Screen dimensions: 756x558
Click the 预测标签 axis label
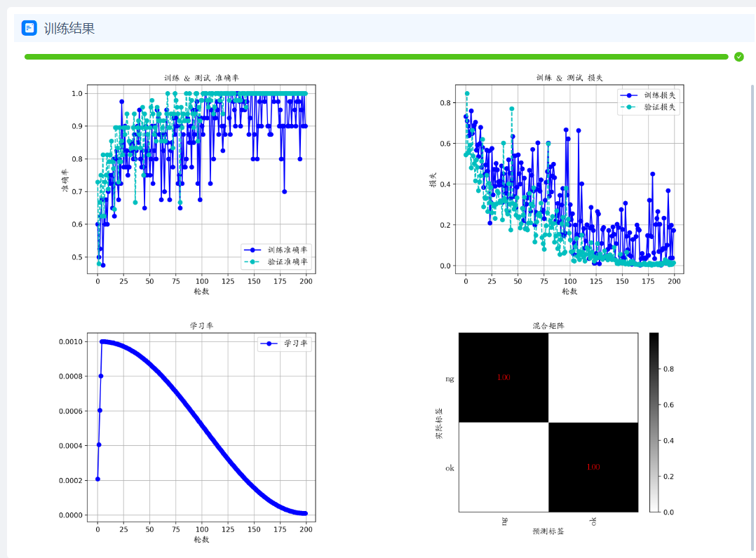coord(548,531)
